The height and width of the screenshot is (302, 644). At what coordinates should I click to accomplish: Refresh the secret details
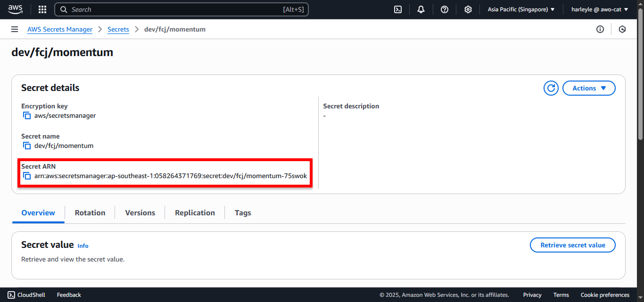coord(551,88)
